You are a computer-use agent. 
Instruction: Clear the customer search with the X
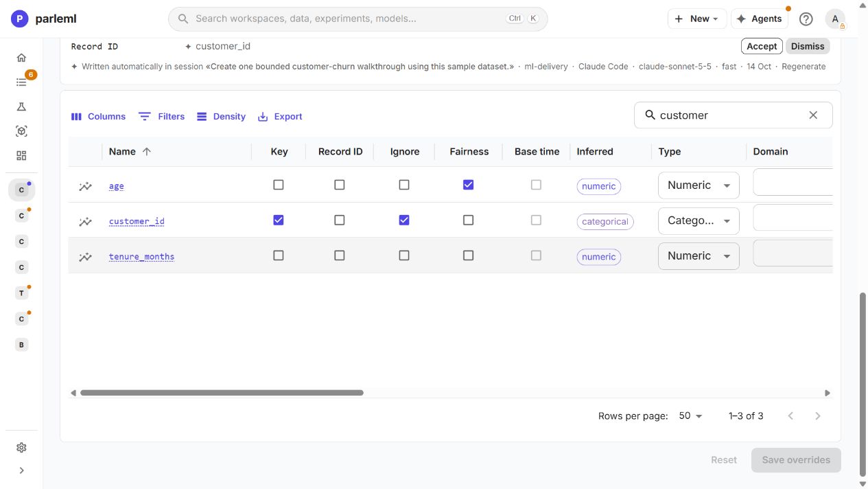pos(813,115)
